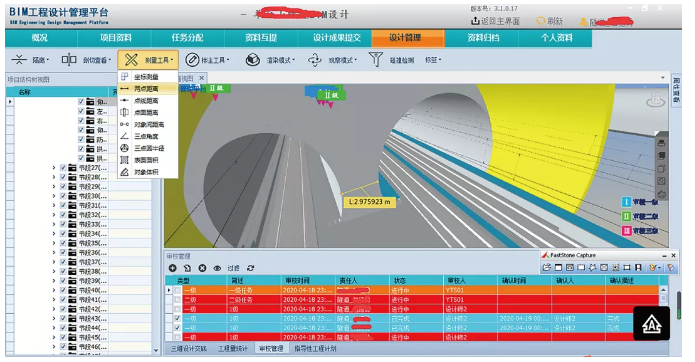The width and height of the screenshot is (695, 362).
Task: Click FastStone capture full screen icon
Action: [604, 268]
